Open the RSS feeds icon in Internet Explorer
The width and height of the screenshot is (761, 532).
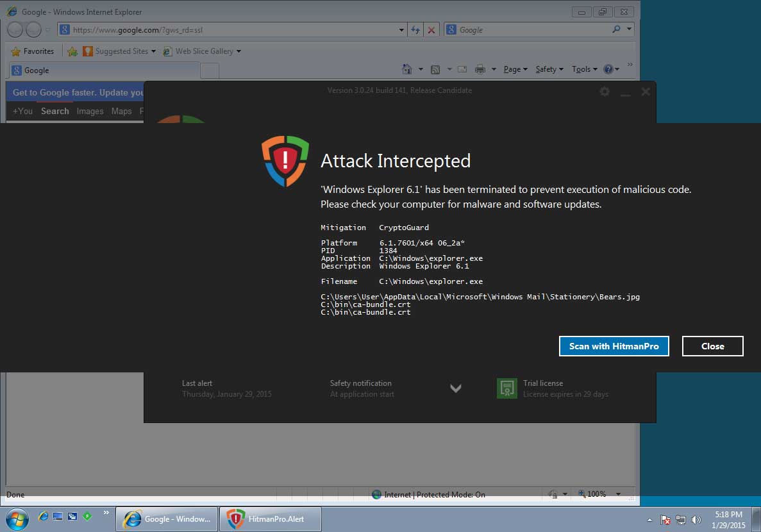(435, 69)
